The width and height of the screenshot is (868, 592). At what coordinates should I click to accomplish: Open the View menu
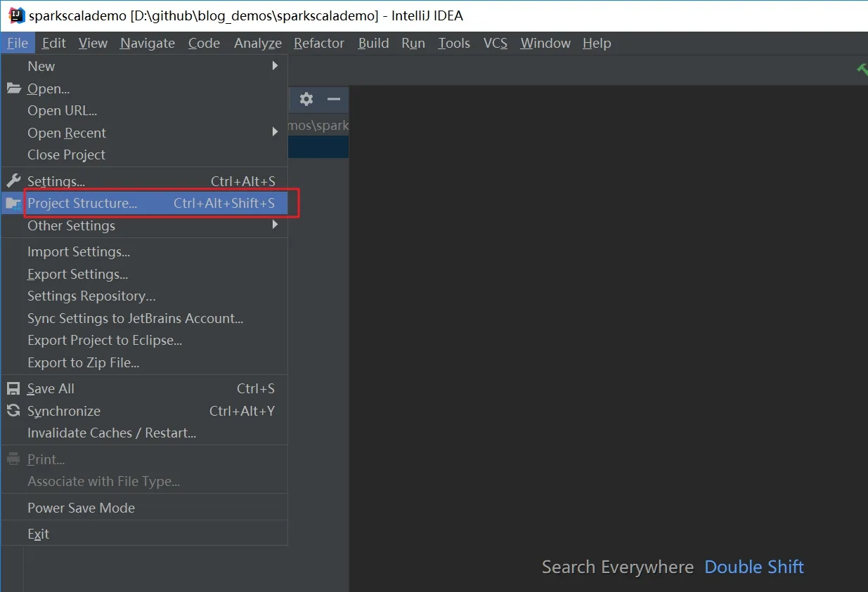point(93,43)
